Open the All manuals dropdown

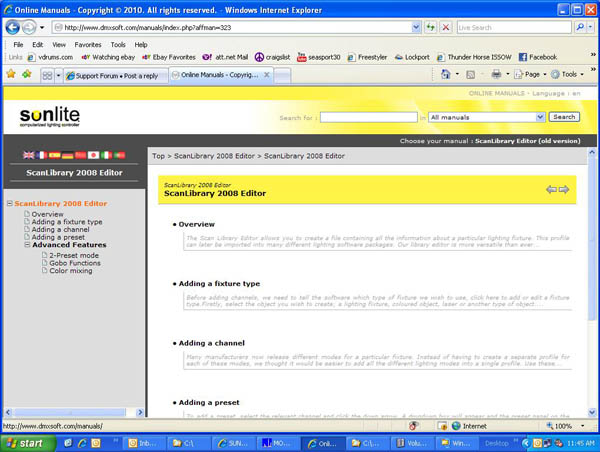486,117
